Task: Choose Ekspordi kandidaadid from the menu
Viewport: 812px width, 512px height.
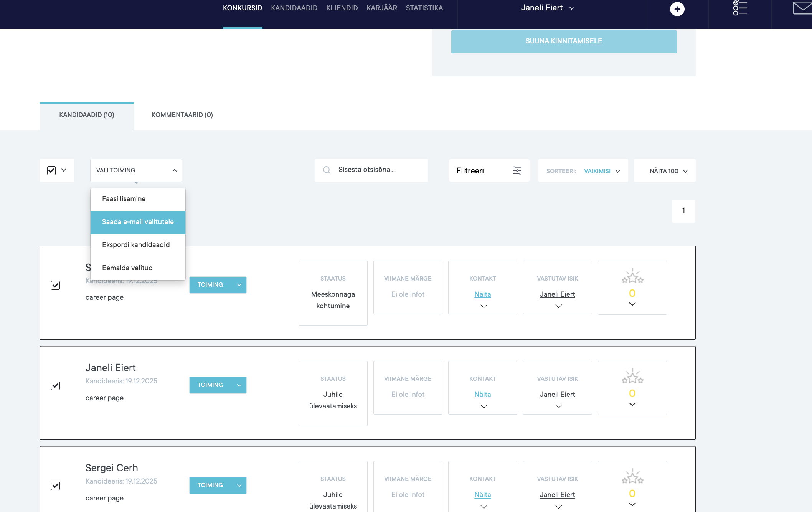Action: point(136,245)
